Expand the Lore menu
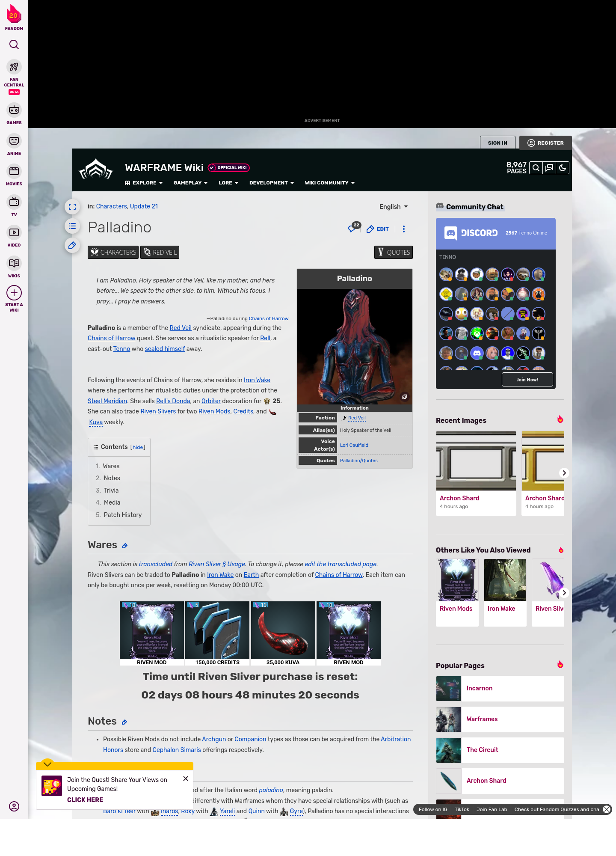 tap(228, 183)
